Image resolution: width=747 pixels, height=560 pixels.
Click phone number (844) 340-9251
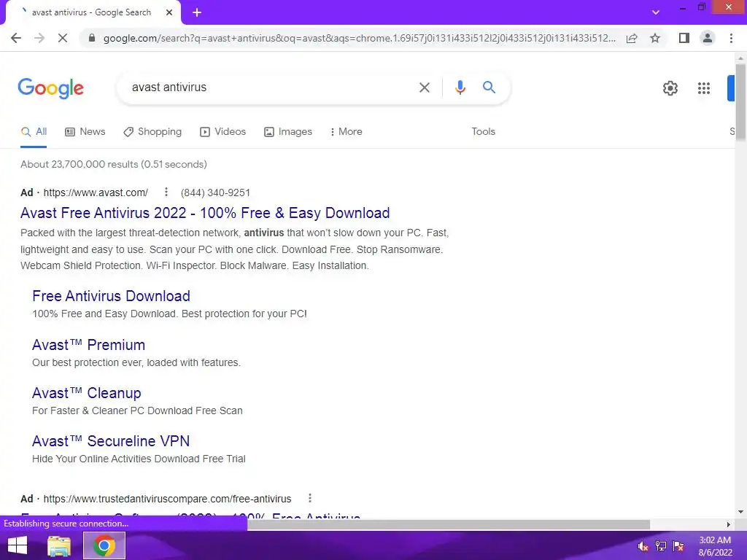pos(215,192)
